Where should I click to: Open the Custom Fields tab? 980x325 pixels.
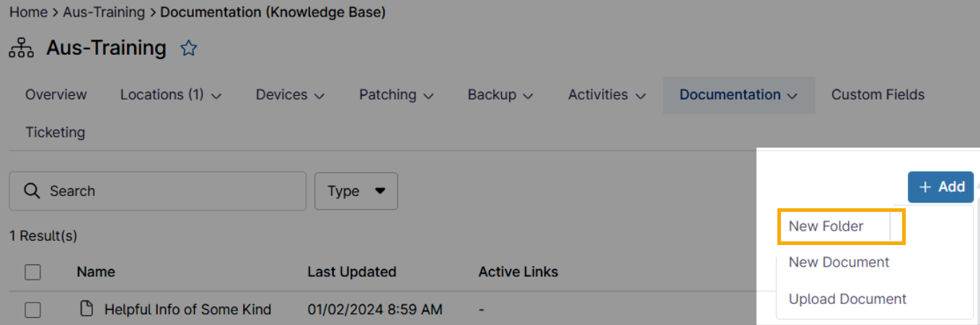(878, 95)
